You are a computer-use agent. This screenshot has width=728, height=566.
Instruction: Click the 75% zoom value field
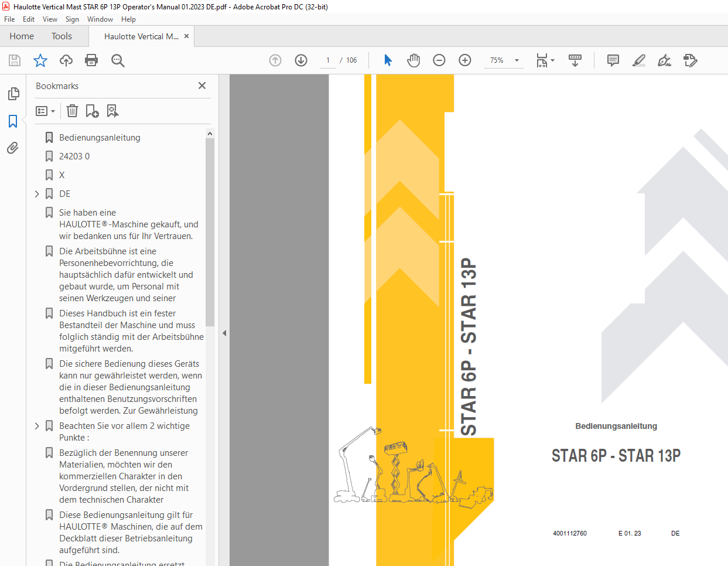click(x=497, y=60)
